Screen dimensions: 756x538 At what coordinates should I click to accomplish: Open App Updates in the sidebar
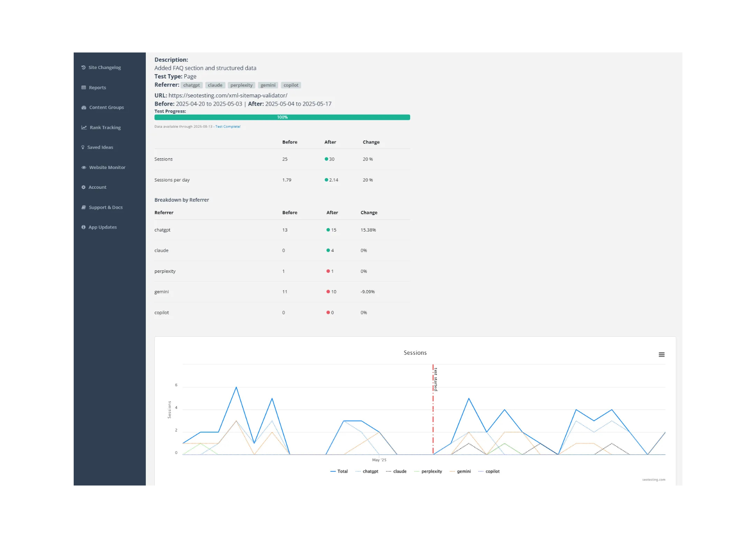(103, 228)
